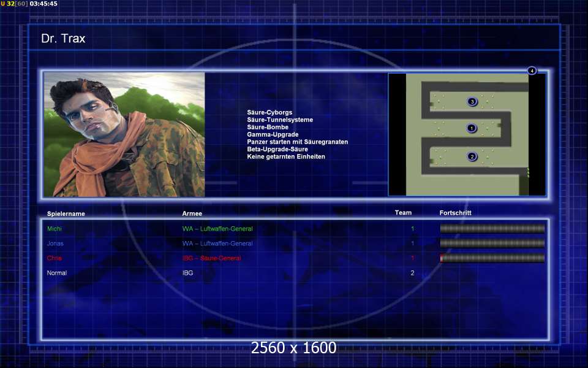Click Michi's army 'WA – Luftwaffen-General'
Screen dimensions: 588x368
coord(217,229)
